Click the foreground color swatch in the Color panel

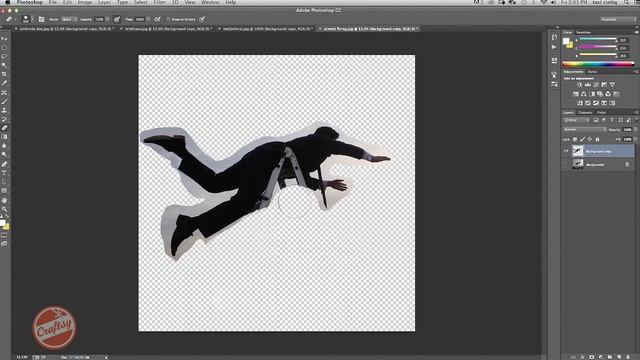click(566, 41)
